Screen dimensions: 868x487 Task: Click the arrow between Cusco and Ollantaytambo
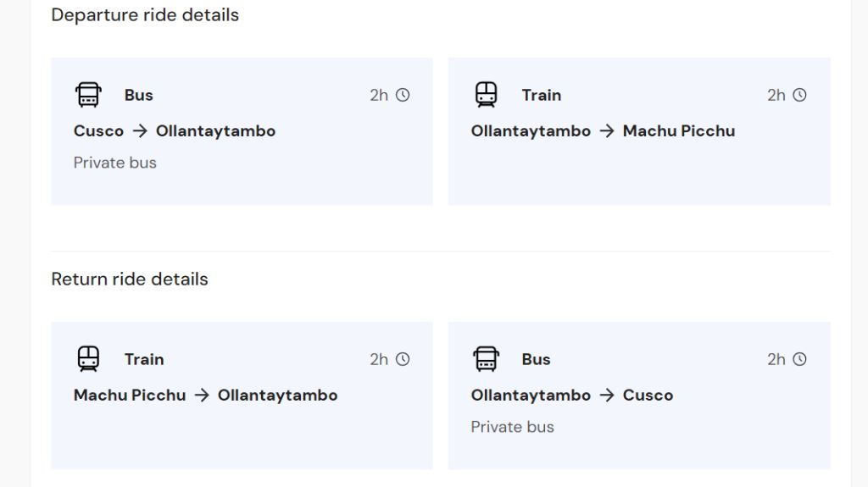(x=140, y=131)
